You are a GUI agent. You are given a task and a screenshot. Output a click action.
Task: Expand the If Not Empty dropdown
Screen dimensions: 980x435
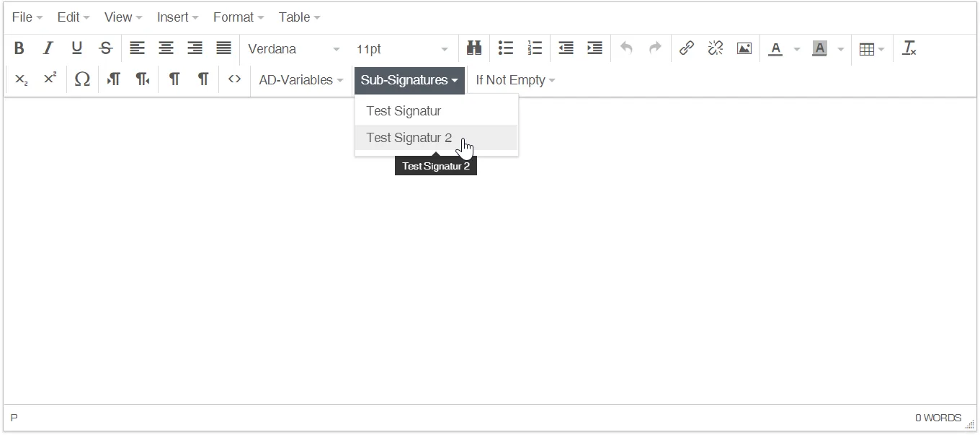pos(515,80)
